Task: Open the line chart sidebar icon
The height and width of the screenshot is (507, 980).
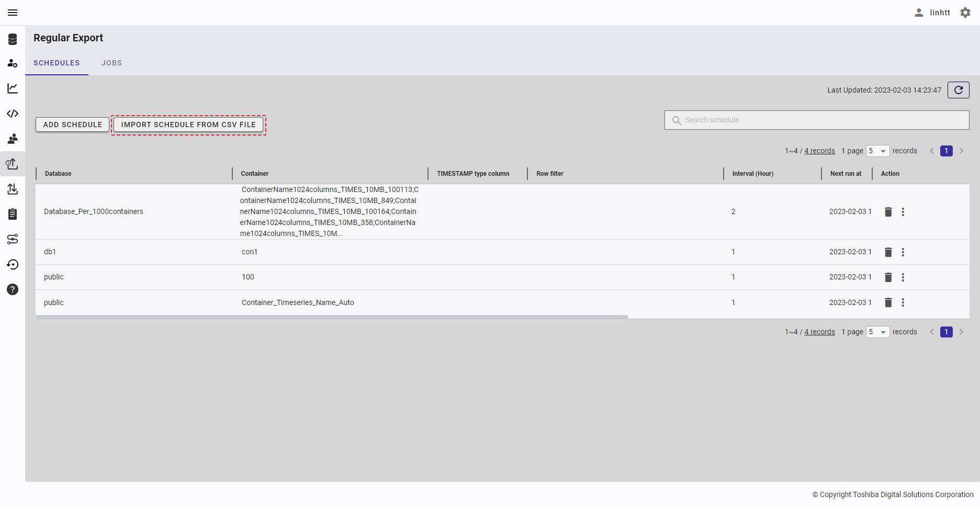Action: 13,88
